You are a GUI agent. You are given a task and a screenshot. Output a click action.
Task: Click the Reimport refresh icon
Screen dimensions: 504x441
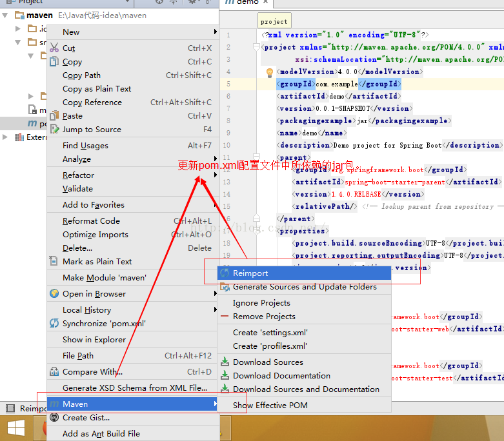[x=225, y=273]
